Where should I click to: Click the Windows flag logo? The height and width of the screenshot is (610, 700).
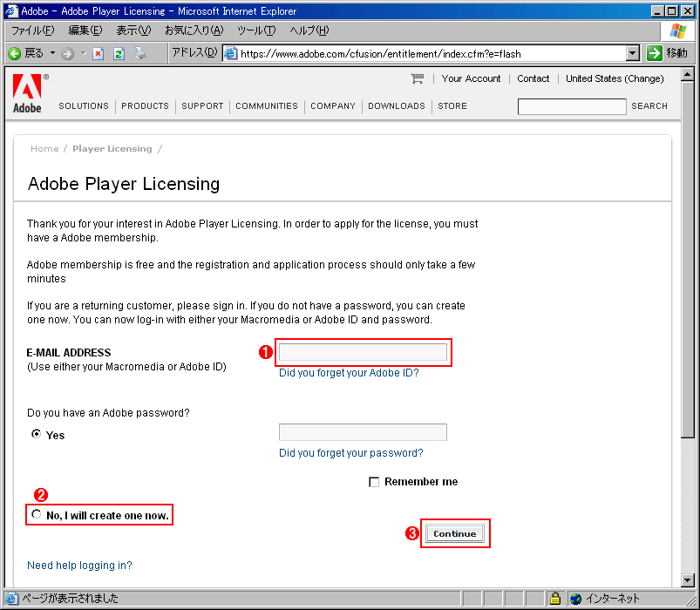pyautogui.click(x=678, y=30)
